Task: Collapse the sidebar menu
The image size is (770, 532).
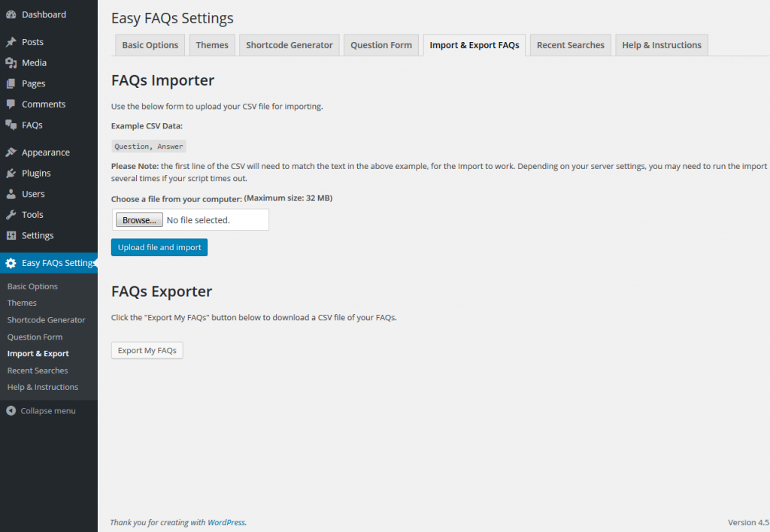Action: pos(41,411)
